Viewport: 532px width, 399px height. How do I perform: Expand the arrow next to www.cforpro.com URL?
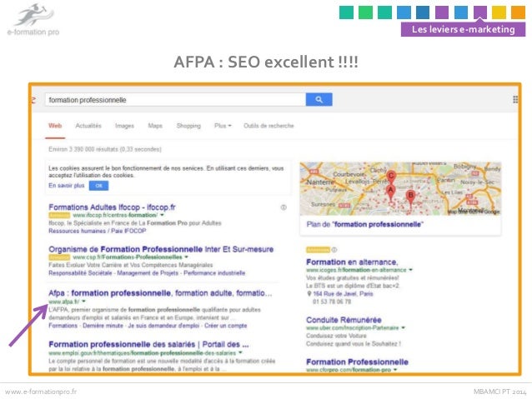pos(395,370)
